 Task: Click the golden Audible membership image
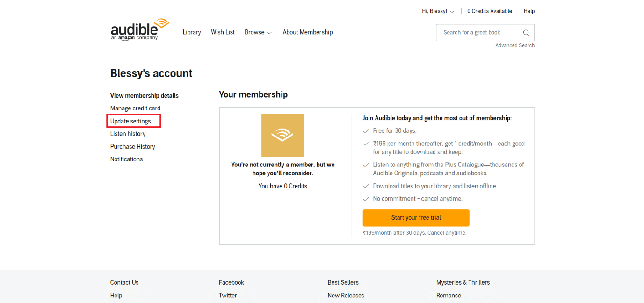point(282,135)
